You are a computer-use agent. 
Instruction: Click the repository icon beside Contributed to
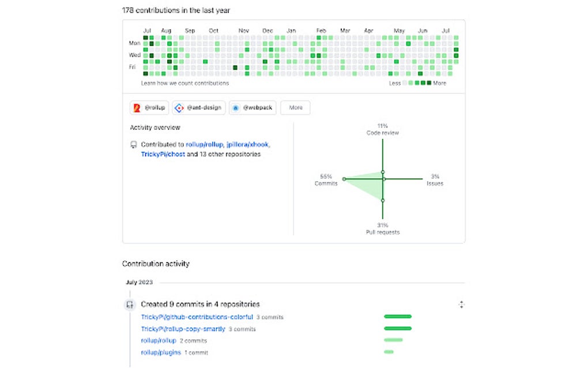click(x=134, y=145)
